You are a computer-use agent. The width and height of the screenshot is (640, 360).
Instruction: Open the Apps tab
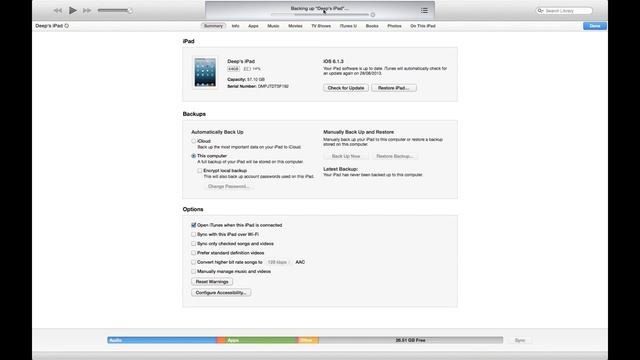253,26
